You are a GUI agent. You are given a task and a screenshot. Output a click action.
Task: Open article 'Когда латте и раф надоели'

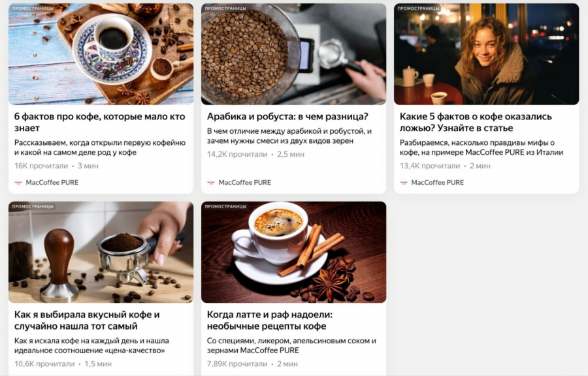[270, 321]
